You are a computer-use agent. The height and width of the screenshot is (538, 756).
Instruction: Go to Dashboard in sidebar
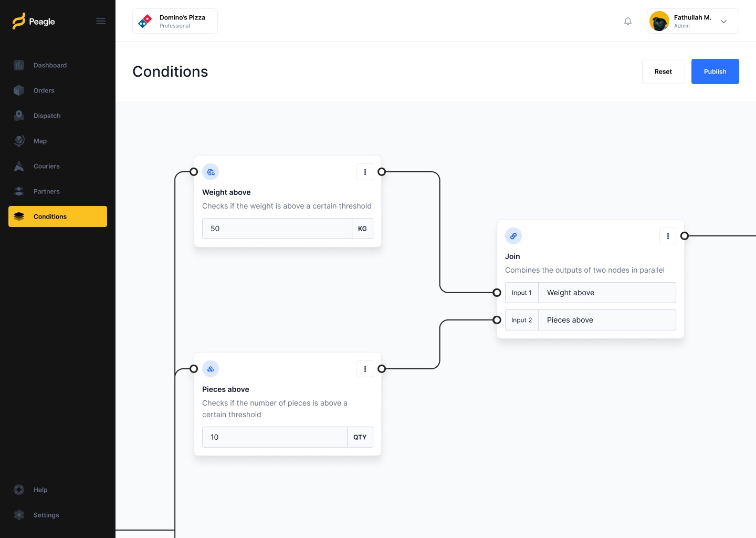58,65
